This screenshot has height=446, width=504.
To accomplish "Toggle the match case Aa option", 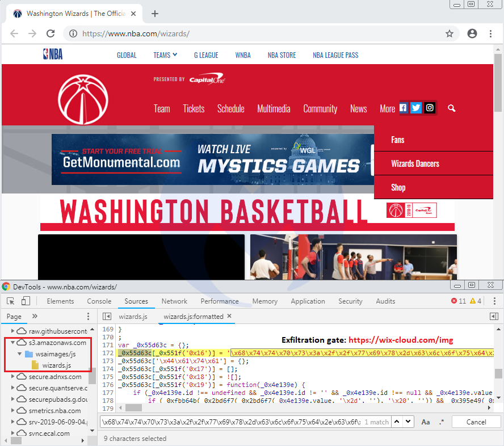I will (426, 422).
